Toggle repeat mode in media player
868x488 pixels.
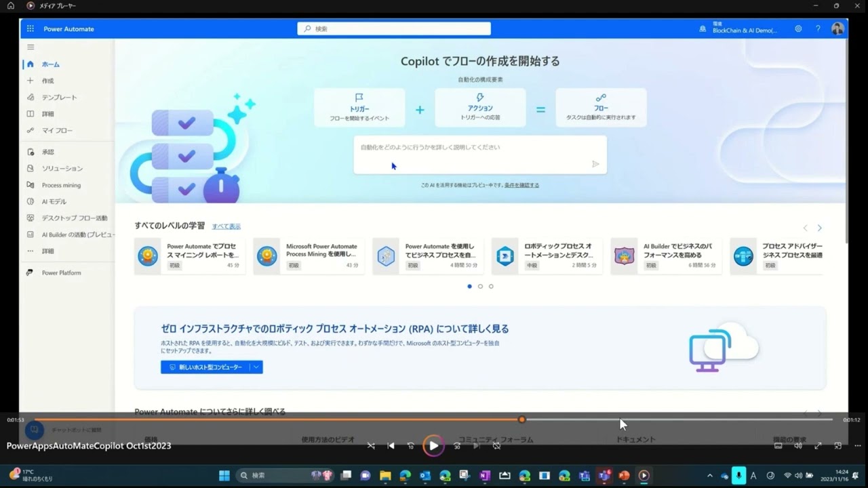[x=496, y=445]
